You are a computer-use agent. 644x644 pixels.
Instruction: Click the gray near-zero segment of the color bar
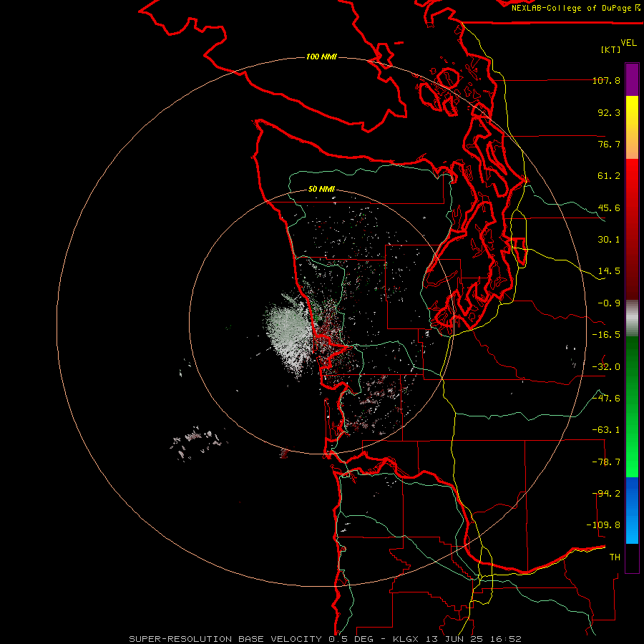tap(632, 318)
